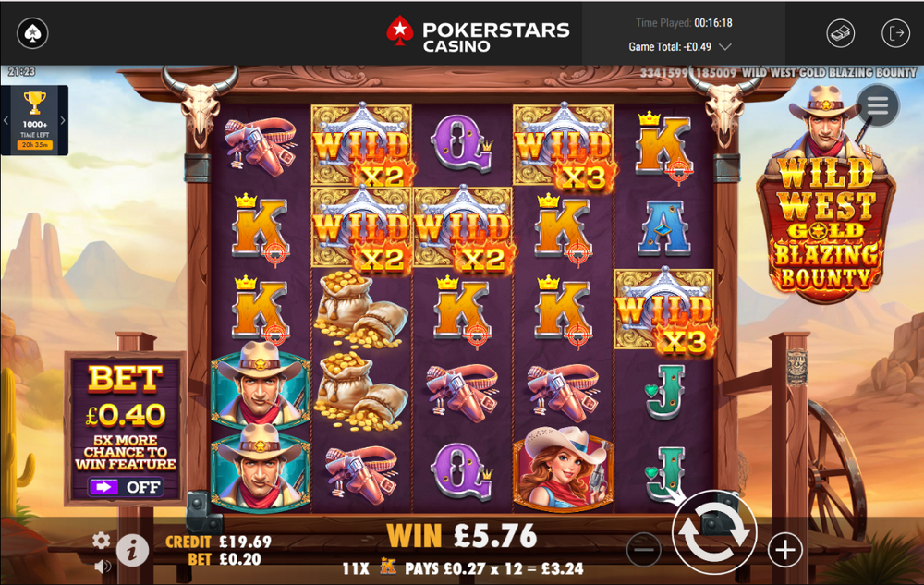
Task: Increase bet with the plus button
Action: pos(784,550)
